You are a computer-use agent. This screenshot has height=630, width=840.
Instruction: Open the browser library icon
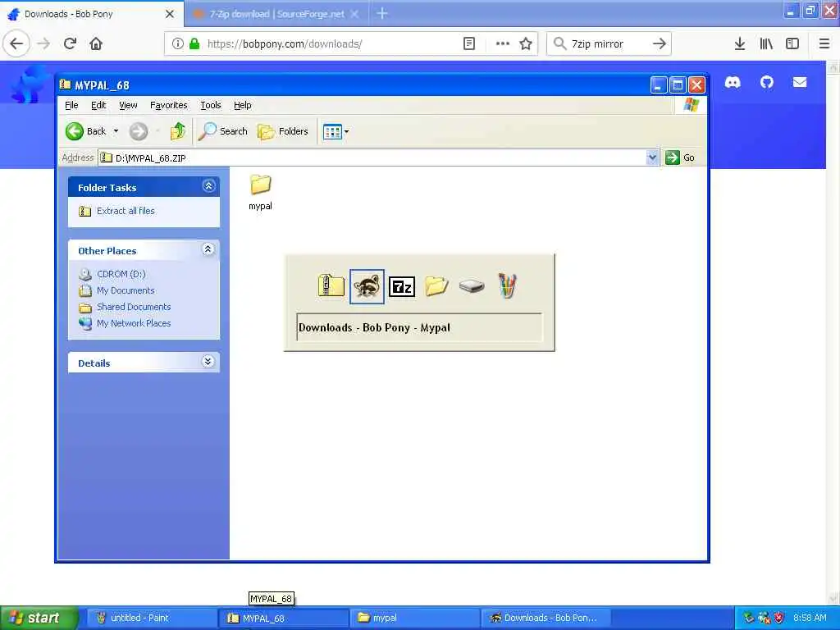coord(766,43)
